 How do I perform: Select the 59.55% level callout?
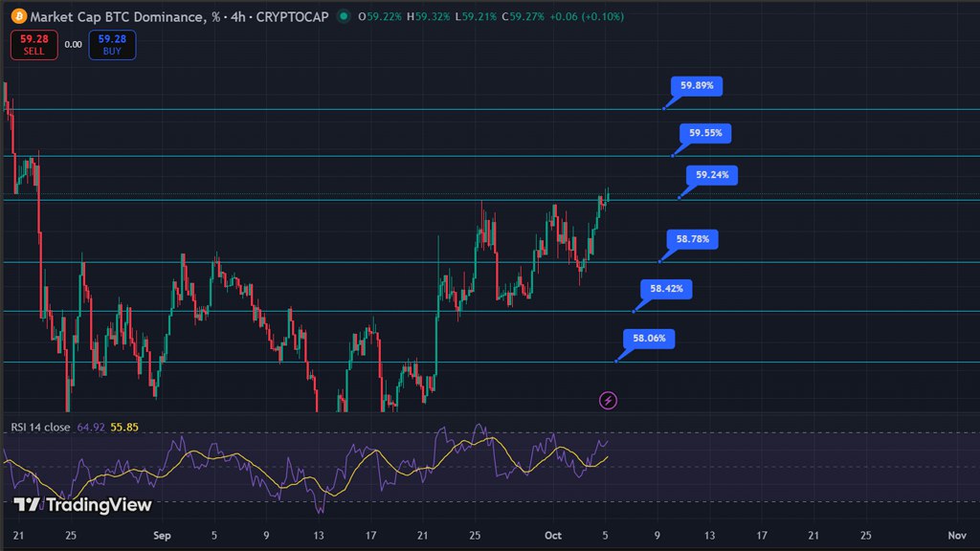pos(705,133)
